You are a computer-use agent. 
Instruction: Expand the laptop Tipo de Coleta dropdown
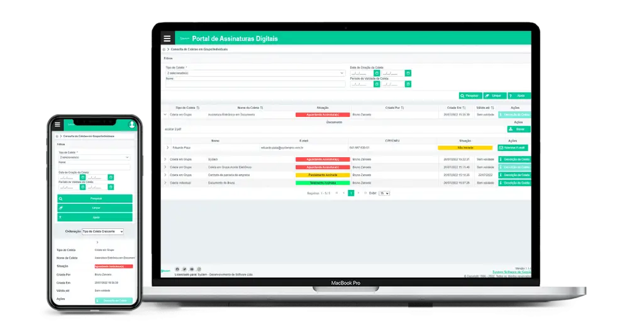coord(255,73)
